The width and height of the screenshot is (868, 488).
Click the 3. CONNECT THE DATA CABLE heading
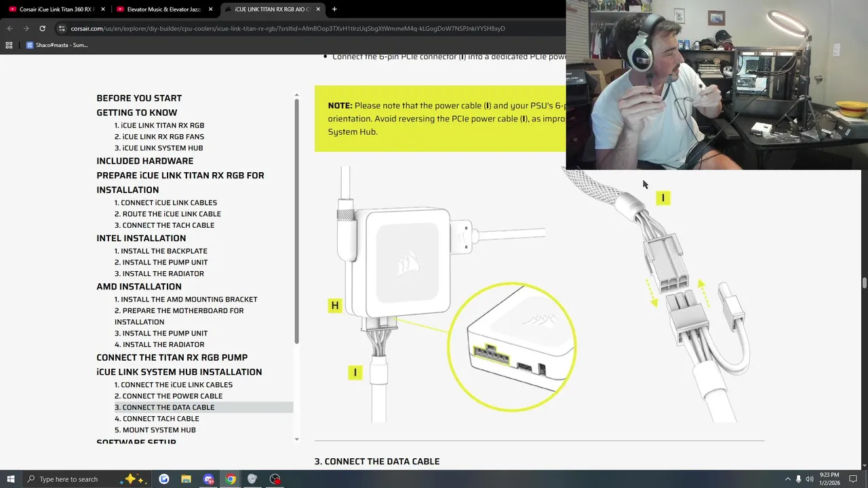377,462
